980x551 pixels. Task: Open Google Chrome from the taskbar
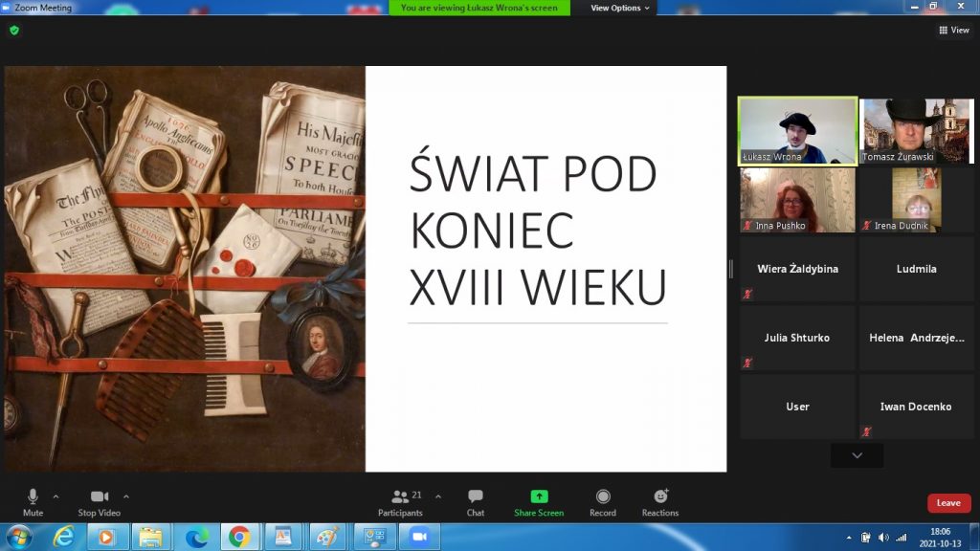click(x=239, y=537)
